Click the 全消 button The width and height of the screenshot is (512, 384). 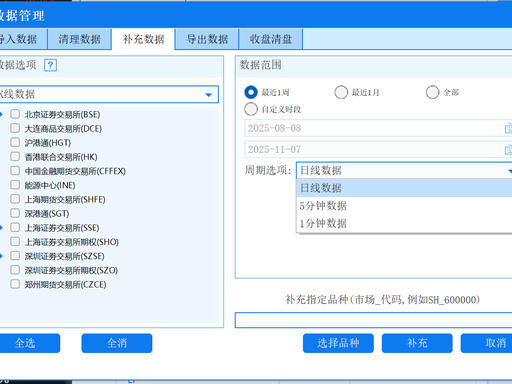tap(117, 343)
